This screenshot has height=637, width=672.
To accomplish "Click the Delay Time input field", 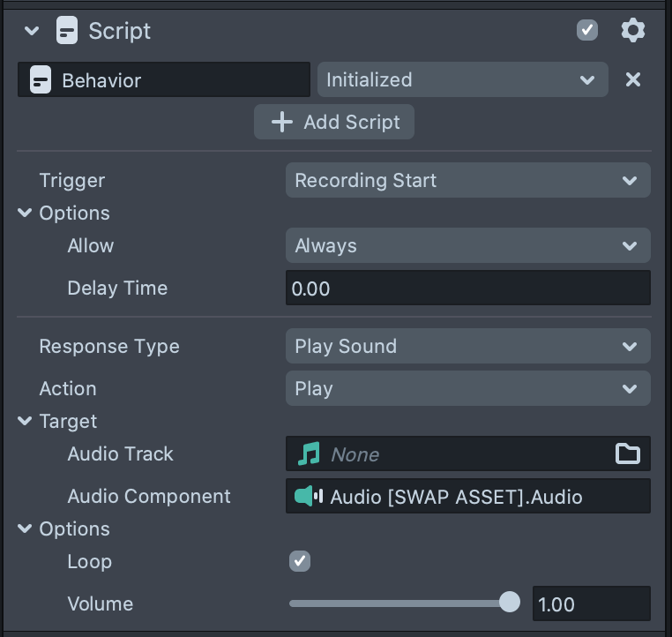I will 467,289.
